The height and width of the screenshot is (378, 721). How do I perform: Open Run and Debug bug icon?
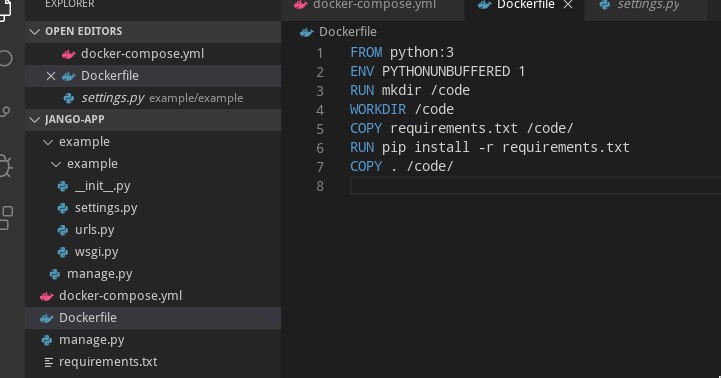click(5, 166)
